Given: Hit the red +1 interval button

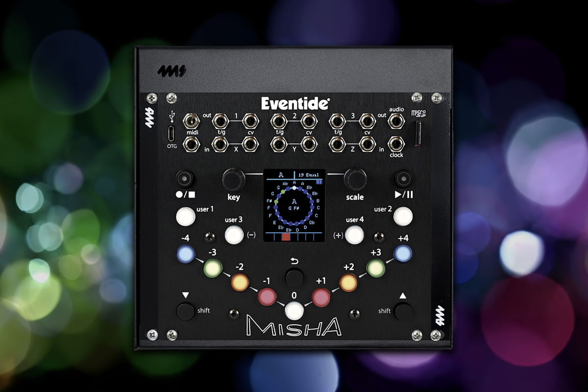Looking at the screenshot, I should pyautogui.click(x=321, y=297).
